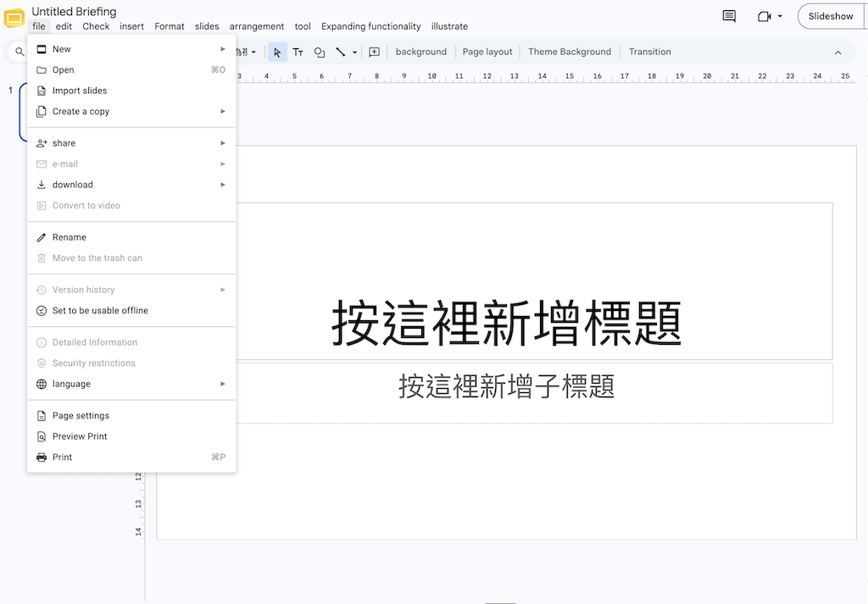The height and width of the screenshot is (604, 868).
Task: Click the Version history clock icon
Action: pos(42,290)
